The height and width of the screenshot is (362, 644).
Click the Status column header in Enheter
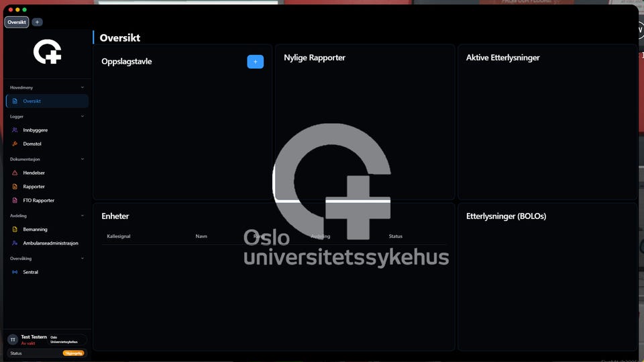coord(396,236)
